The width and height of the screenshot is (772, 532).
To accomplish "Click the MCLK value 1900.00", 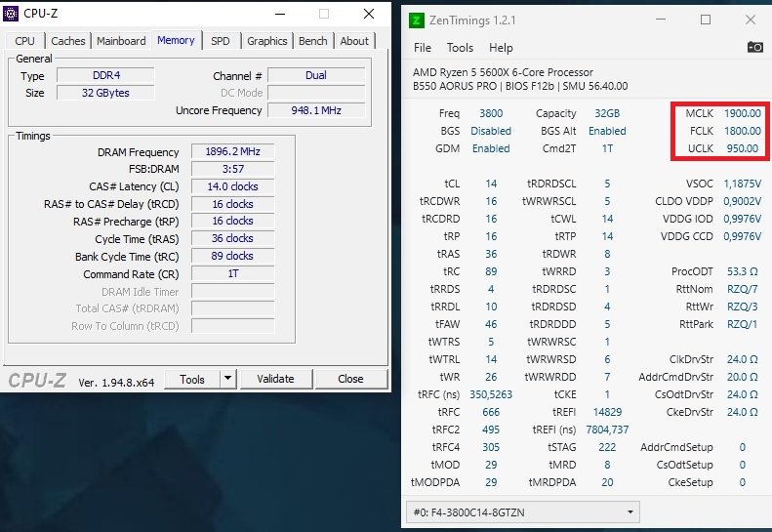I will coord(742,113).
